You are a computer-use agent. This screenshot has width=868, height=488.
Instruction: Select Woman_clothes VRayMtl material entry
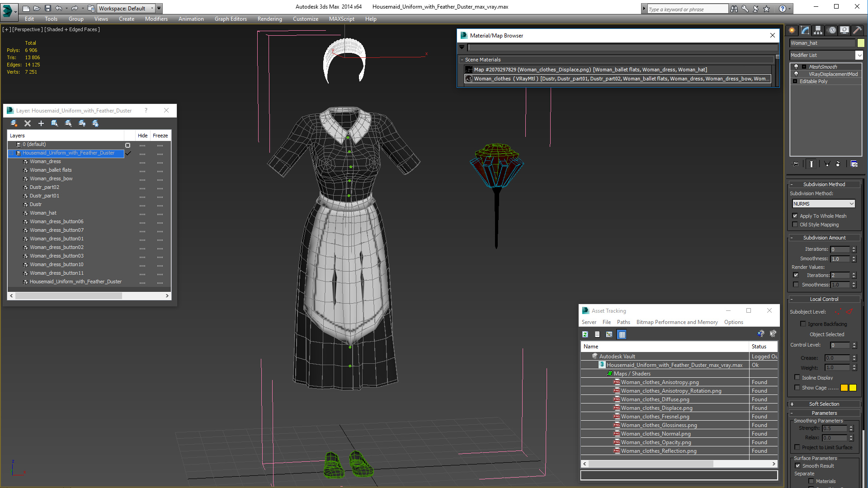pyautogui.click(x=618, y=79)
